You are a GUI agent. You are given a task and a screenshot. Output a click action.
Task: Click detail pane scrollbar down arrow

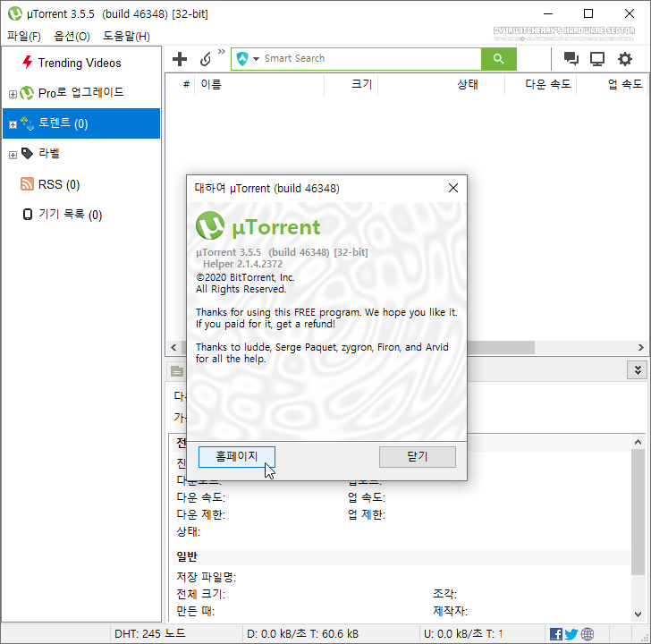click(638, 614)
